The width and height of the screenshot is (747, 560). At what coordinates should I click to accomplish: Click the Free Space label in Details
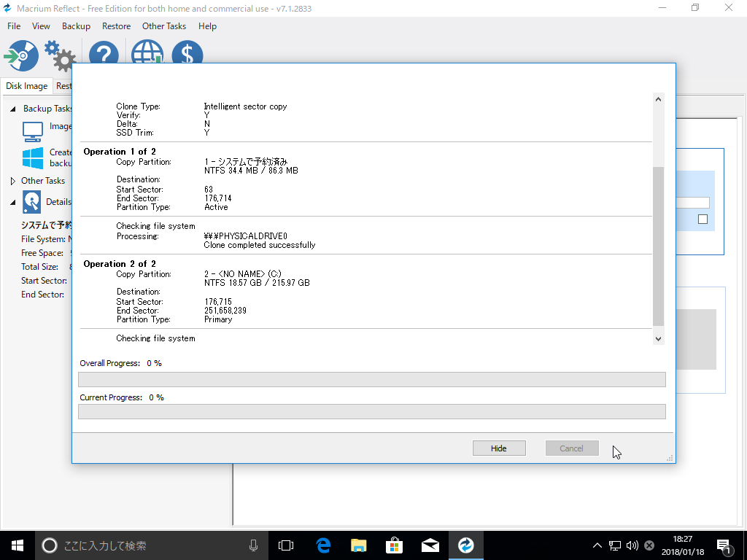pos(42,253)
